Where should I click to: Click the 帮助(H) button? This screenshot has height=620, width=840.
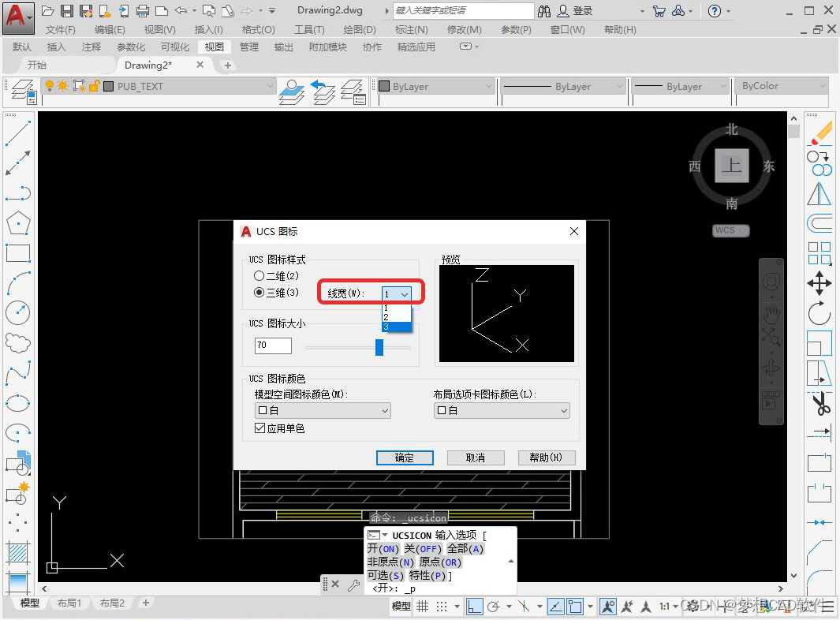click(x=547, y=458)
